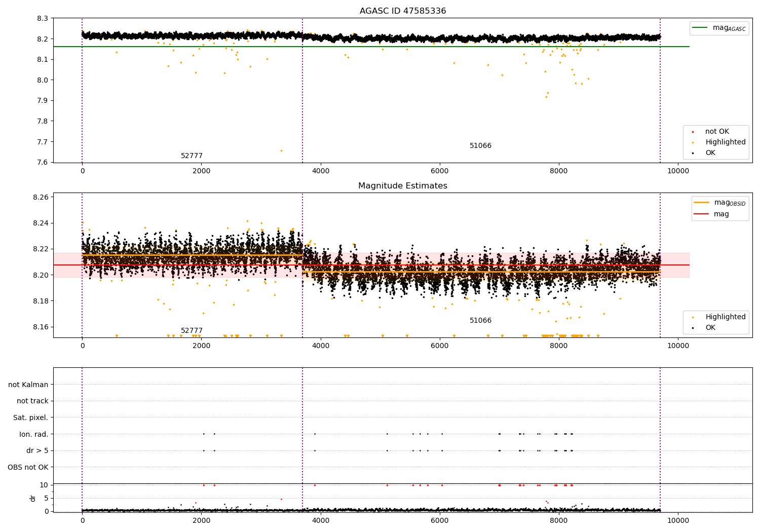Image resolution: width=760 pixels, height=532 pixels.
Task: Click y-axis tick 8.16 on middle plot
Action: pos(41,327)
